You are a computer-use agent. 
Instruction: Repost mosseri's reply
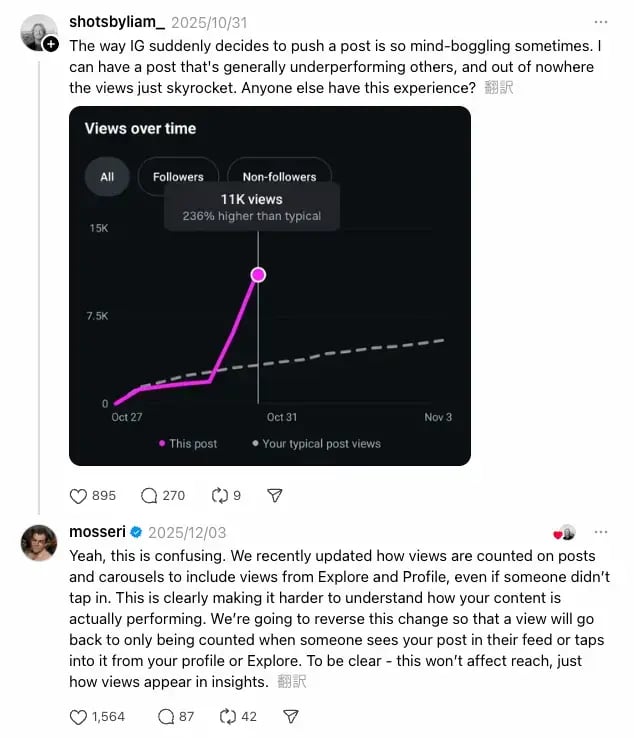227,716
